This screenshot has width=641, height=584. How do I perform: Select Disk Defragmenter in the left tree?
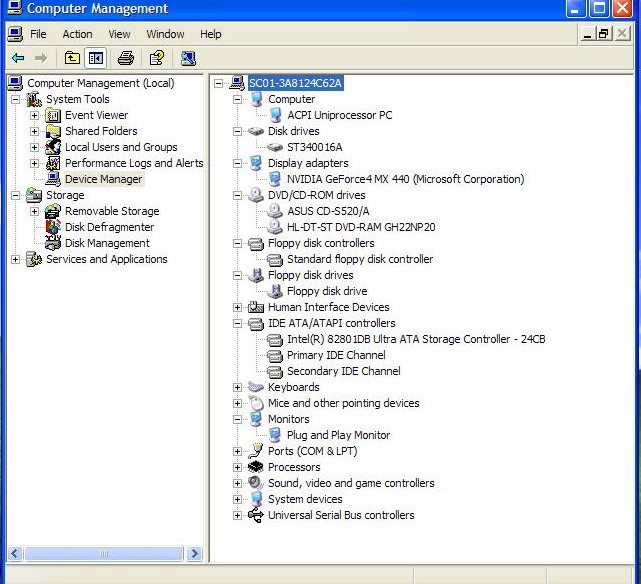109,227
